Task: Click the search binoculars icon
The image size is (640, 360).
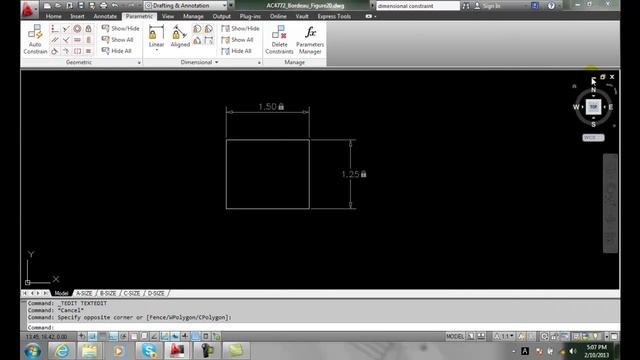Action: coord(466,6)
